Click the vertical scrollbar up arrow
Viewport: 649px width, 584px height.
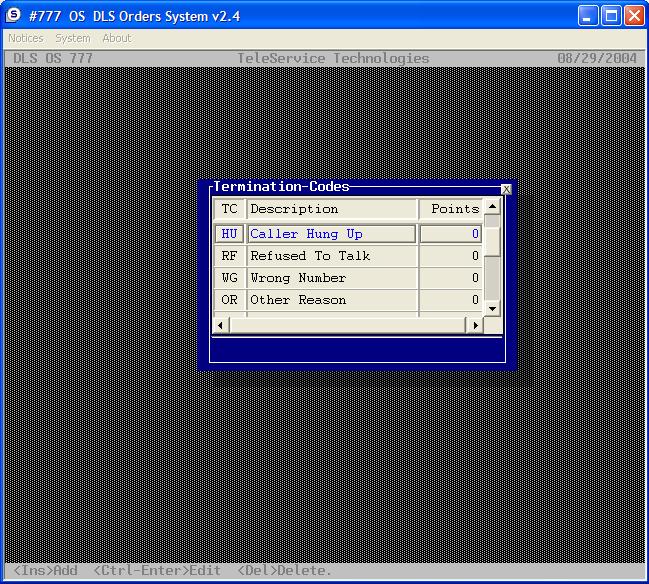point(492,206)
